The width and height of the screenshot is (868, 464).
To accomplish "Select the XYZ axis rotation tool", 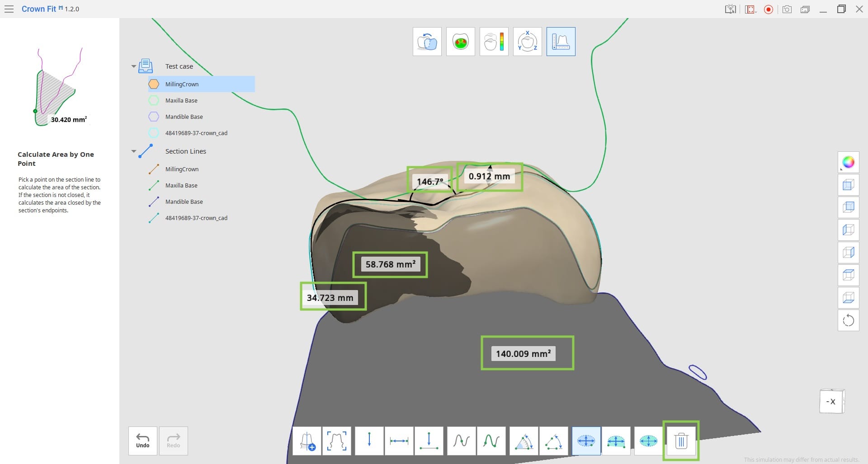I will (x=527, y=42).
